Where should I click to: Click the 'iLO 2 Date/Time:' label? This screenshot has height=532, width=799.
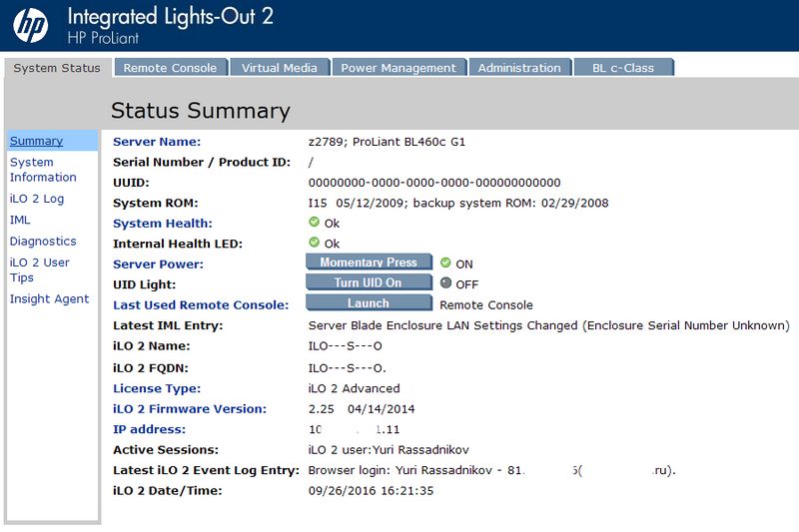tap(168, 491)
